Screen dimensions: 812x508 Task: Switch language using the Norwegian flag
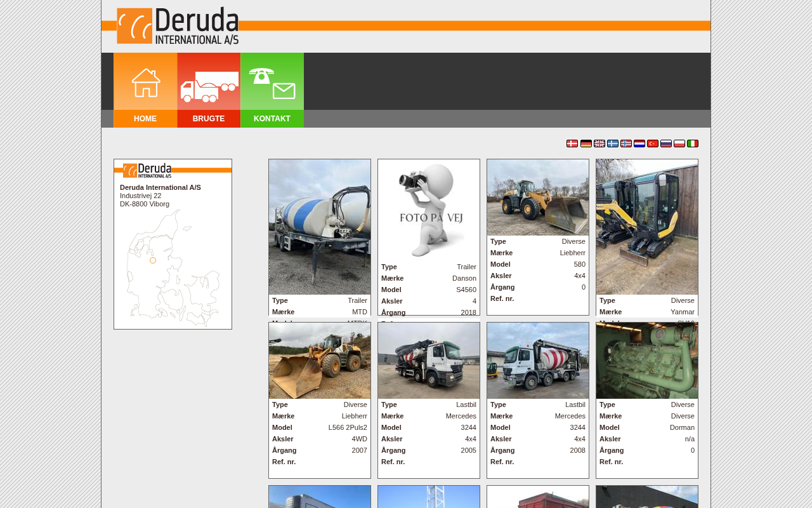(x=626, y=144)
